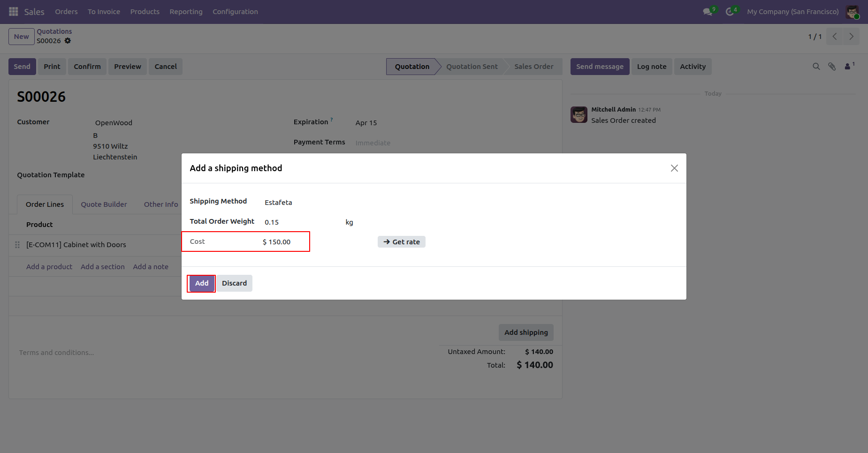Click Add to confirm shipping method
The height and width of the screenshot is (453, 868).
click(x=202, y=283)
